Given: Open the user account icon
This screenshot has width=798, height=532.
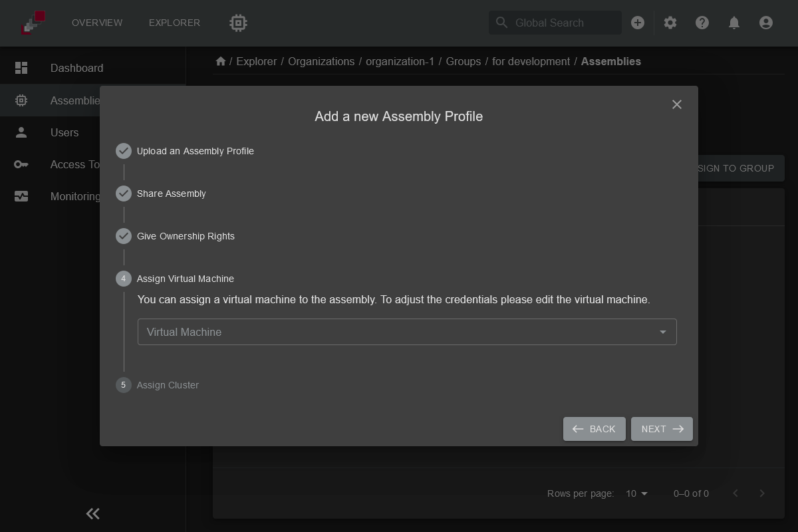Looking at the screenshot, I should (x=766, y=23).
